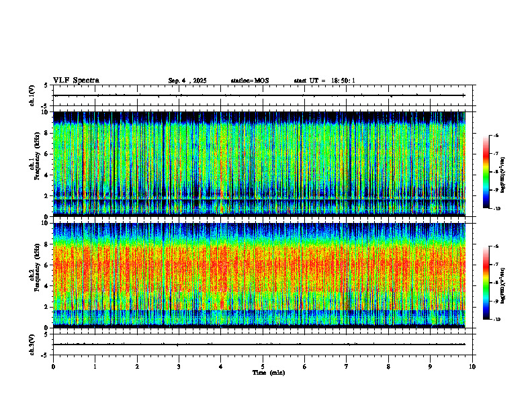Image resolution: width=532 pixels, height=411 pixels.
Task: Click the ch.1 spectrogram panel
Action: (259, 164)
